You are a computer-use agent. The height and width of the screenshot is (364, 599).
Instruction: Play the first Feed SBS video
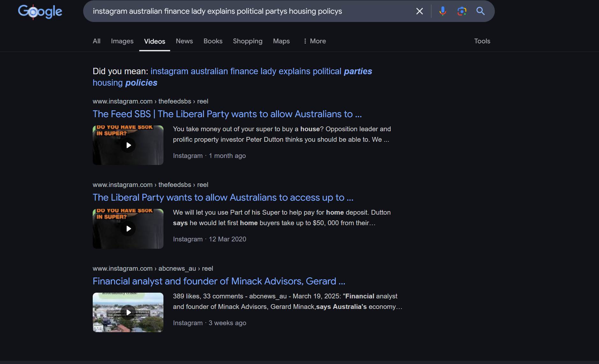128,145
